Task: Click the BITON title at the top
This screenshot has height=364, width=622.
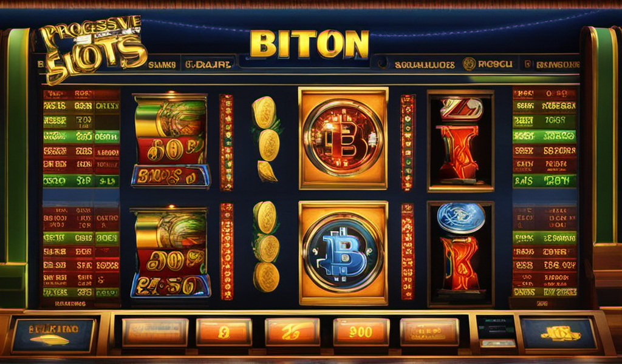Action: click(309, 44)
